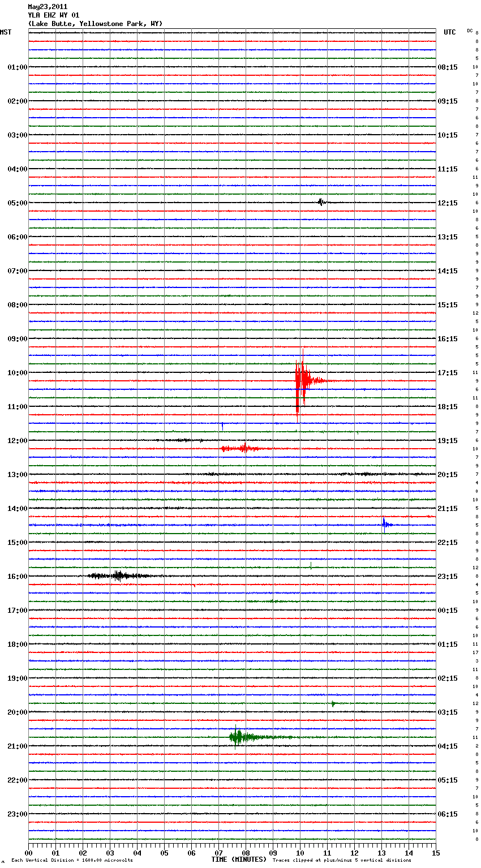Click the 02:00 MST hour label

coord(18,101)
